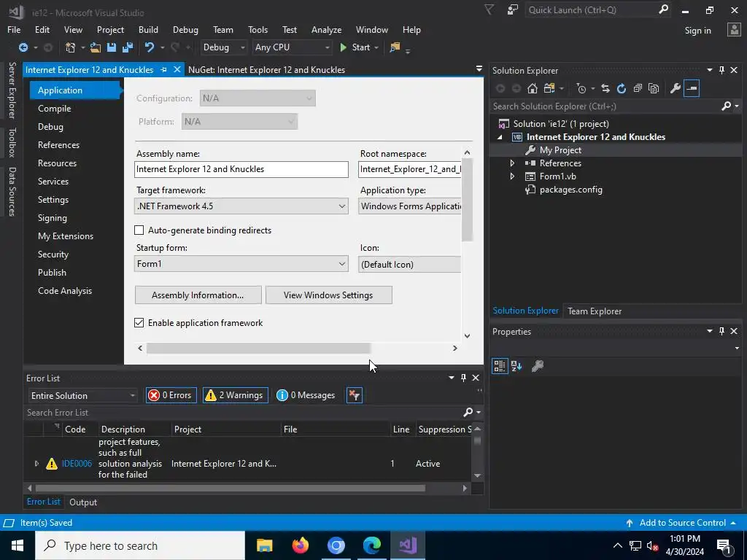
Task: Open the Build menu
Action: (x=148, y=29)
